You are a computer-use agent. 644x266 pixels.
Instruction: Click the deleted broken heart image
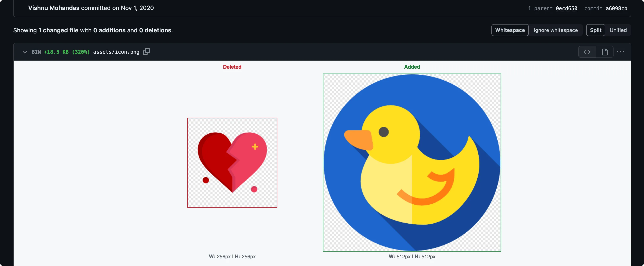coord(232,163)
